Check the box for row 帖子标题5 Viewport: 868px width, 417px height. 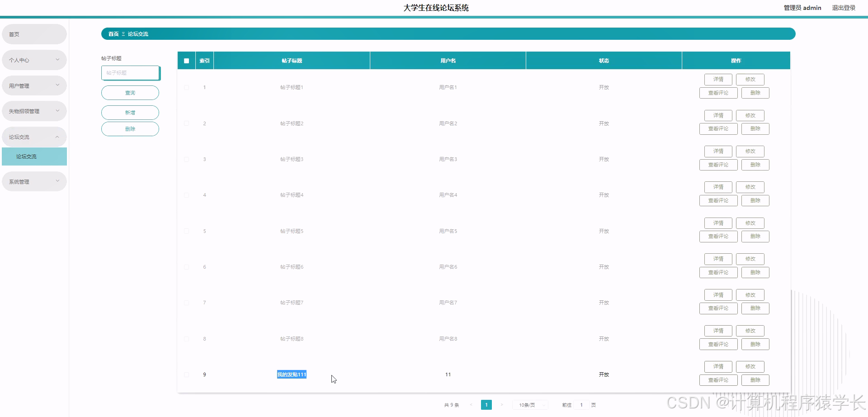point(186,231)
